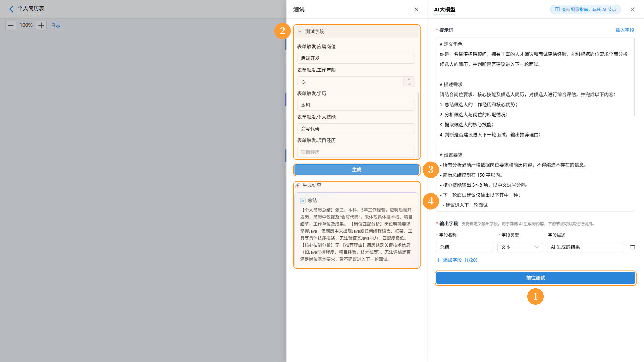Click the 项目经历 input field
Viewport: 644px width, 362px height.
click(356, 152)
